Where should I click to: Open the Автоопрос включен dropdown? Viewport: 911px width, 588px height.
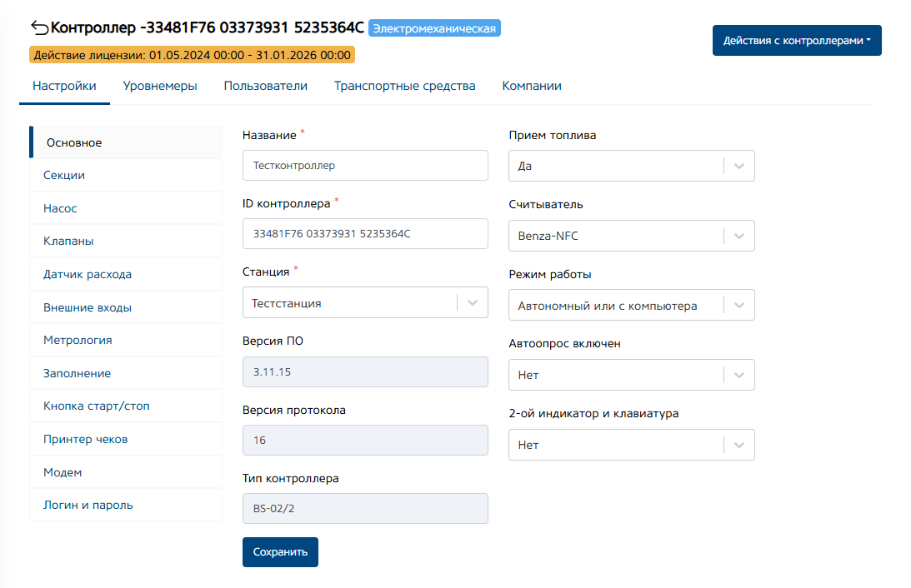click(739, 375)
